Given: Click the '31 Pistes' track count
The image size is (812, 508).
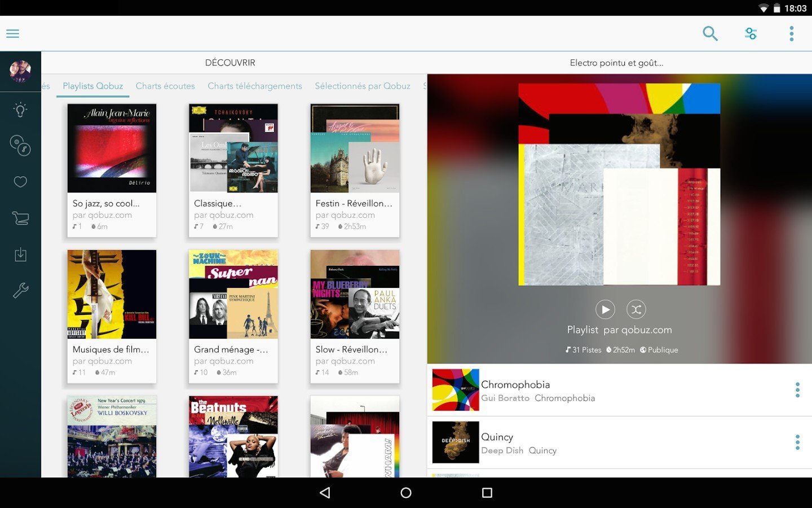Looking at the screenshot, I should click(584, 350).
